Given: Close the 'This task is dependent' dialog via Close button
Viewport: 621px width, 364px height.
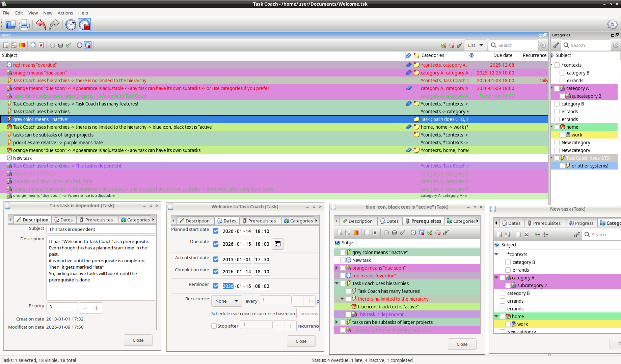Looking at the screenshot, I should (x=138, y=340).
